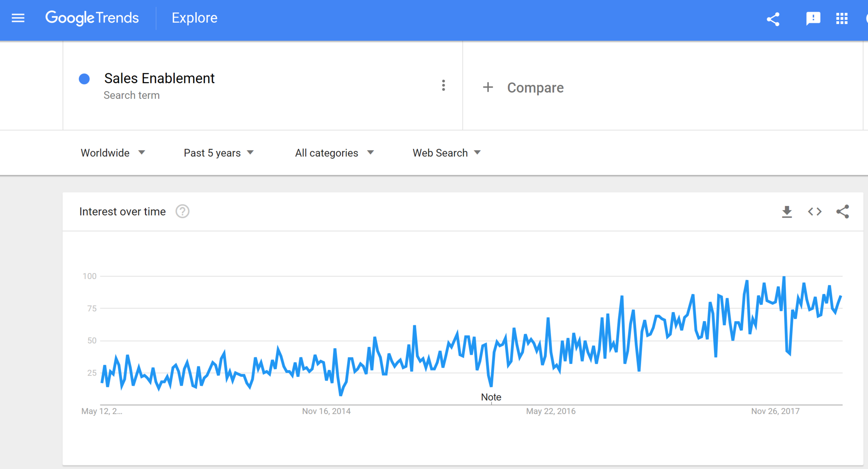Image resolution: width=868 pixels, height=469 pixels.
Task: Open the hamburger navigation menu
Action: 18,18
